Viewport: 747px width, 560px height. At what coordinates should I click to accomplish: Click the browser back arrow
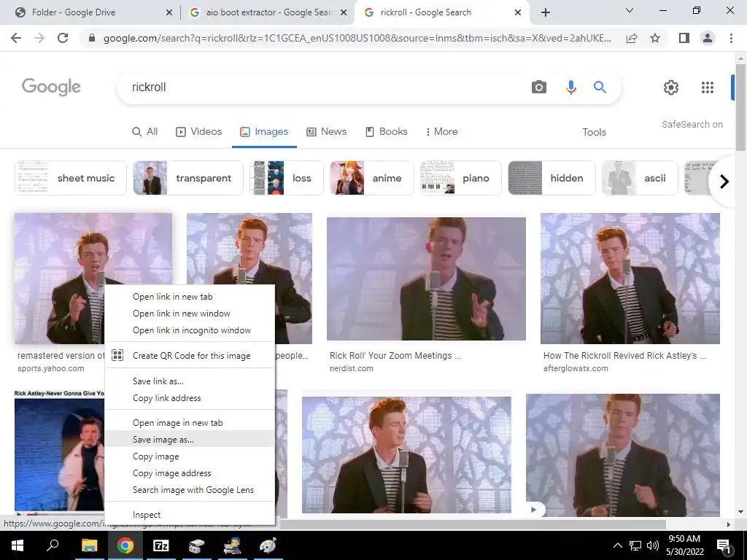(16, 38)
